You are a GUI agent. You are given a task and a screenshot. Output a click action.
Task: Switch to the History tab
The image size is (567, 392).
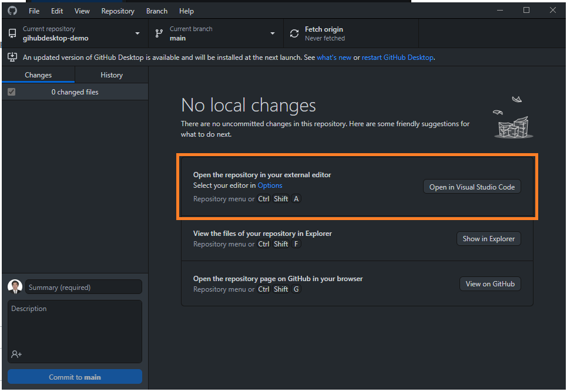(112, 75)
